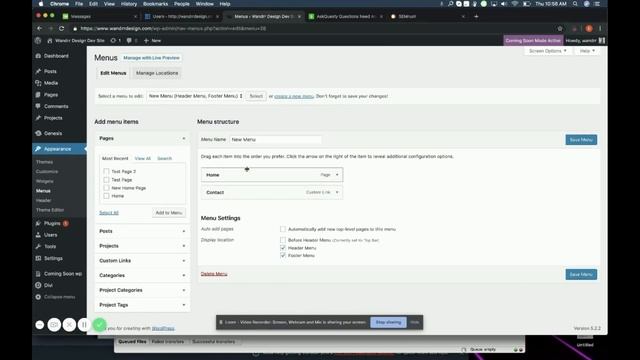Open the macOS Apple menu
The width and height of the screenshot is (640, 360).
pos(41,4)
